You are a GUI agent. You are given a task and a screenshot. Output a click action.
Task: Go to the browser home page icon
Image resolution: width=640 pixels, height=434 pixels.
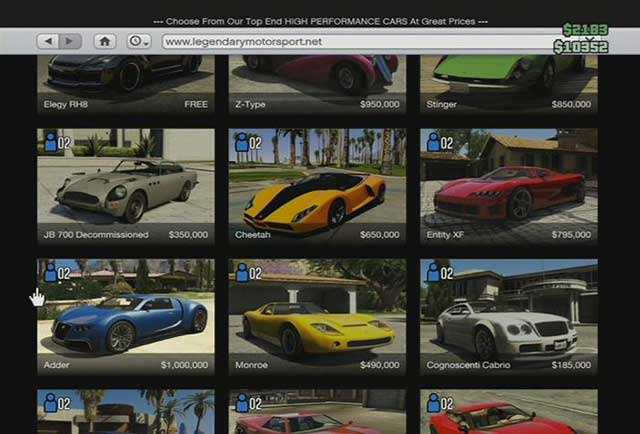[105, 41]
